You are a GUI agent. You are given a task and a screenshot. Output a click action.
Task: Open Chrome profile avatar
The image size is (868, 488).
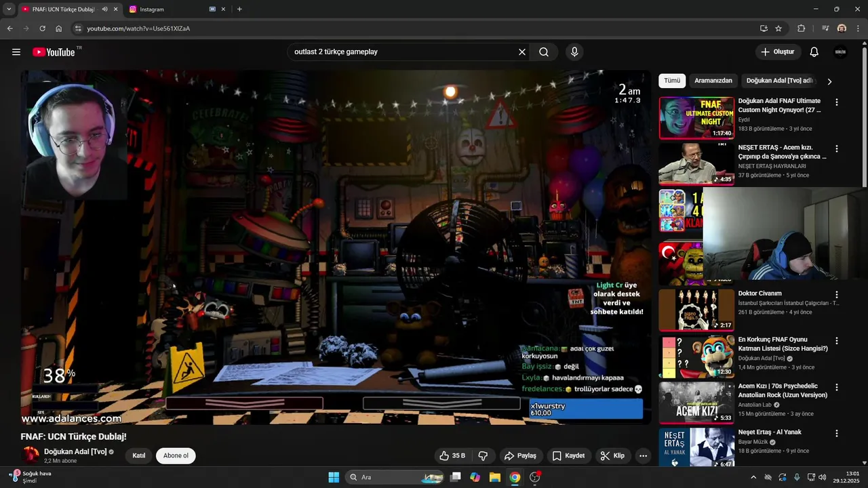point(842,28)
